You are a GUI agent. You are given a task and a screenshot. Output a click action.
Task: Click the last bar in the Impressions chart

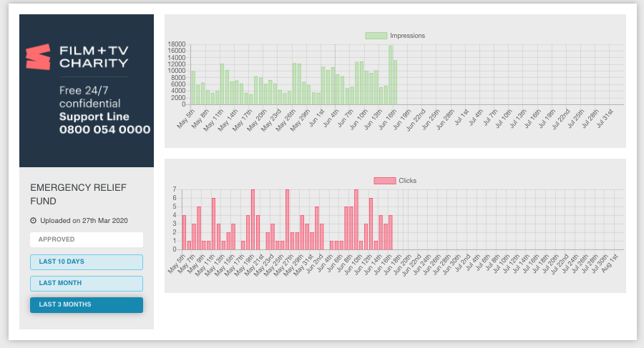[x=395, y=82]
